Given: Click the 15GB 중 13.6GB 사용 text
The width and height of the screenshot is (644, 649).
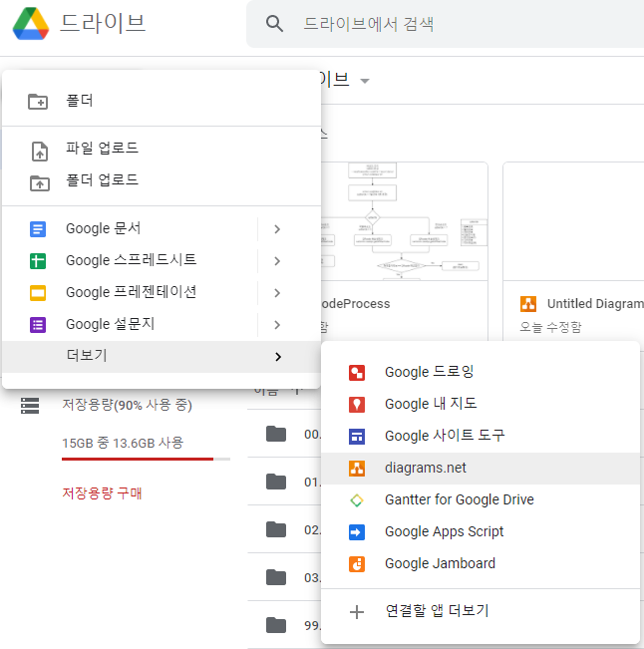Looking at the screenshot, I should [x=123, y=444].
